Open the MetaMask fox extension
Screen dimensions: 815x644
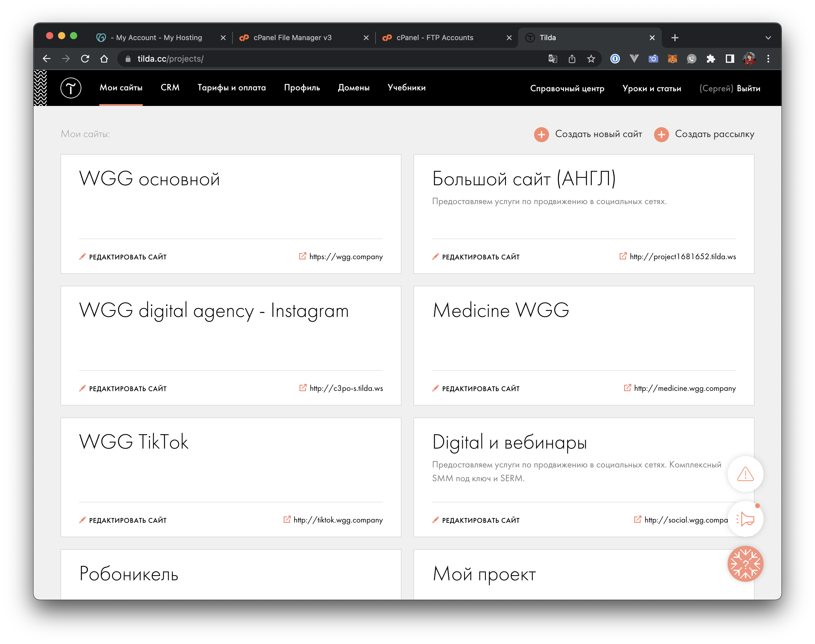click(x=672, y=59)
